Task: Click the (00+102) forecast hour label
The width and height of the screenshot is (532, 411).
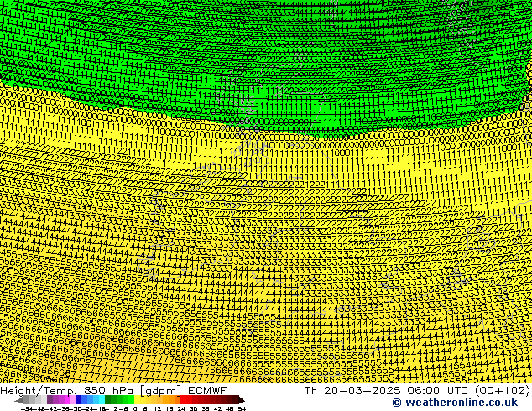Action: (x=502, y=390)
